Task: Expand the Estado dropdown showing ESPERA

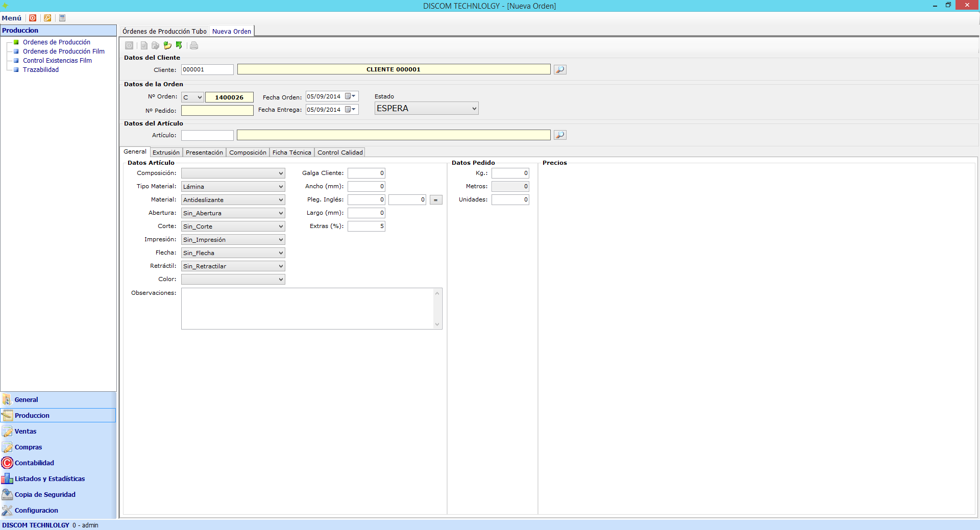Action: (474, 108)
